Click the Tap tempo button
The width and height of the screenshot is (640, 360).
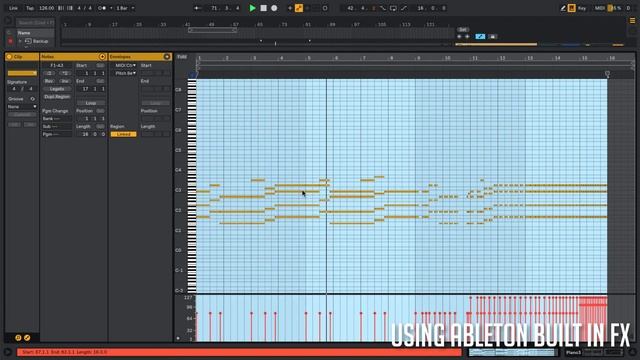pos(30,8)
